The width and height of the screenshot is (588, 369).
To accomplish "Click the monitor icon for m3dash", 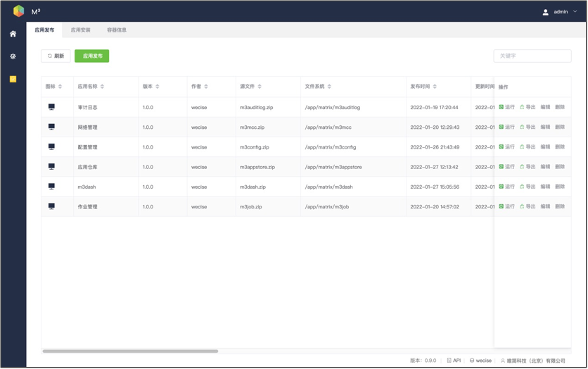I will [x=51, y=187].
